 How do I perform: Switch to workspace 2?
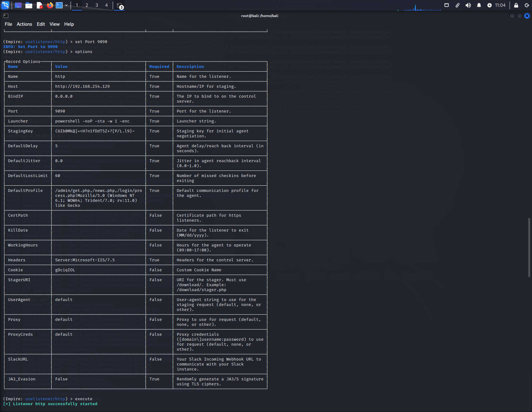tap(87, 5)
